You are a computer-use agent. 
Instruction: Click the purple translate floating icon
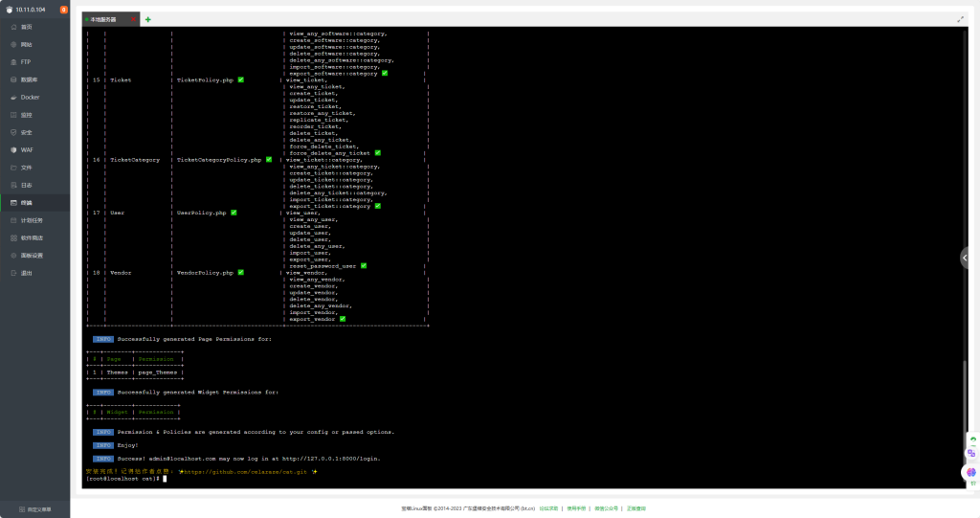pos(971,453)
